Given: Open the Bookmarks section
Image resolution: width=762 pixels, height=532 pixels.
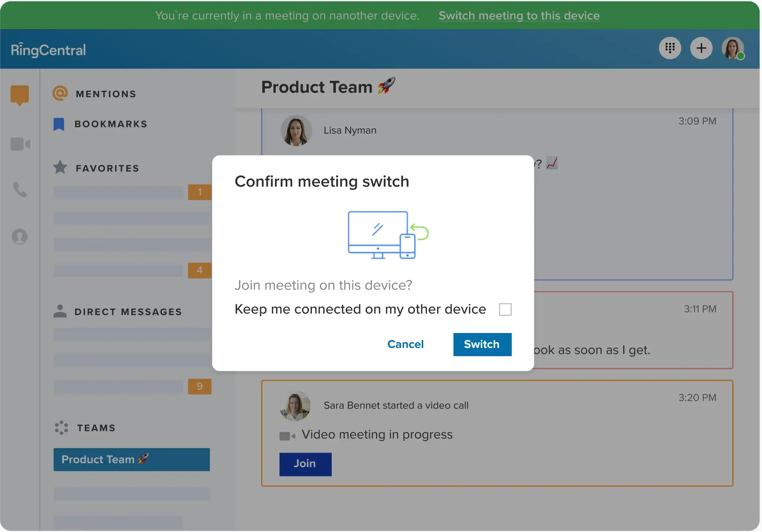Looking at the screenshot, I should (x=111, y=124).
